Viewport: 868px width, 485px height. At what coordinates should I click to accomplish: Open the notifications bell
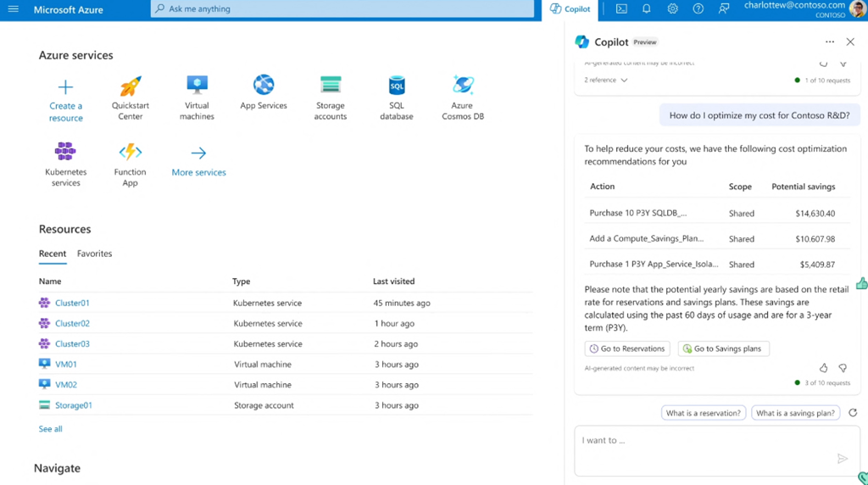click(647, 9)
